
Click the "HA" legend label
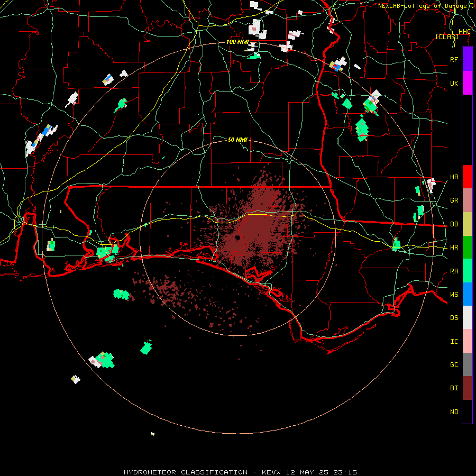(454, 177)
